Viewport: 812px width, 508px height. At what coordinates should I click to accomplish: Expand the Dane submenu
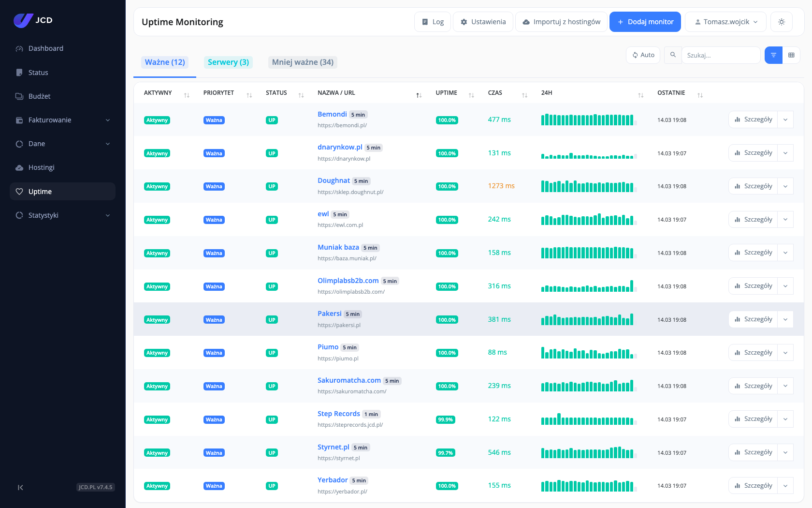(62, 144)
